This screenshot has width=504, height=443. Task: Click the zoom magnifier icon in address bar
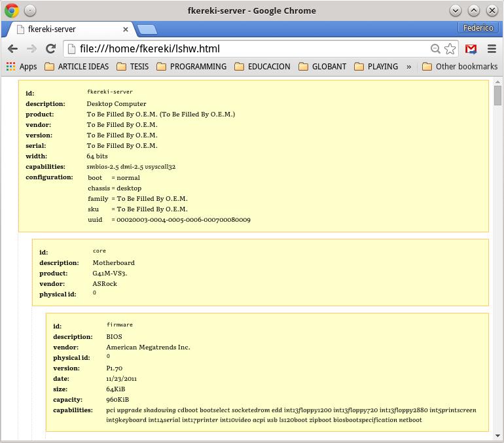click(x=435, y=48)
